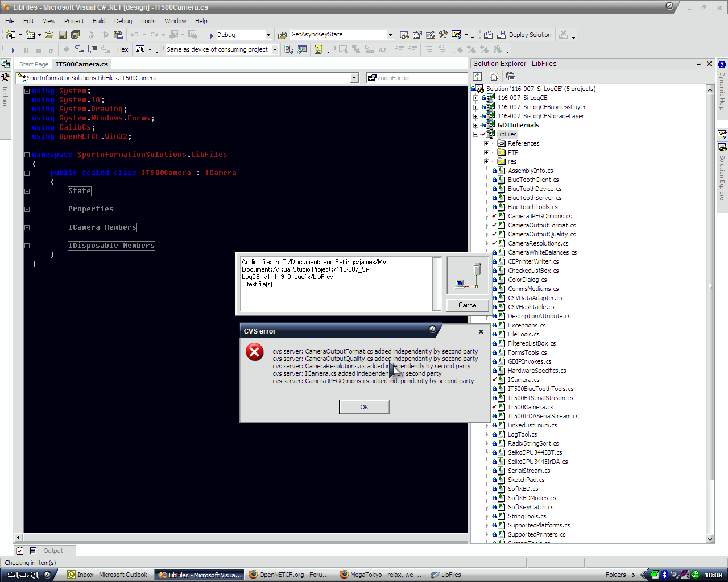Click the Solution Explorer vertical scrollbar

point(710,313)
